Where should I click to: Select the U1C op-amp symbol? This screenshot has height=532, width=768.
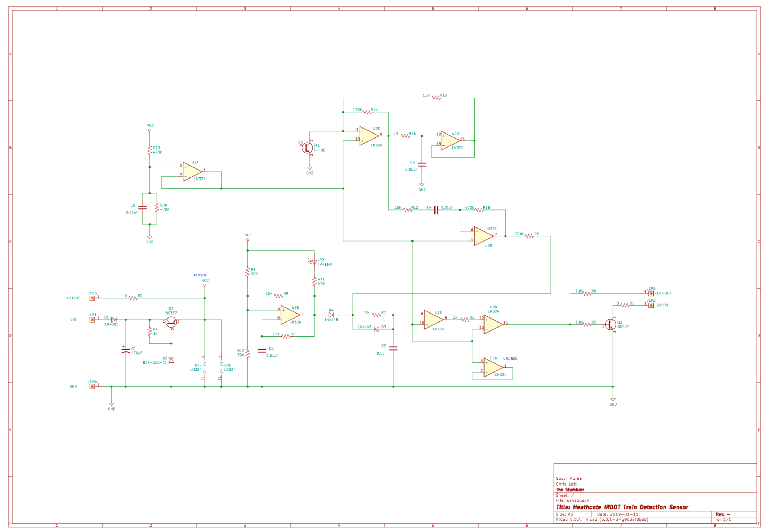(433, 319)
